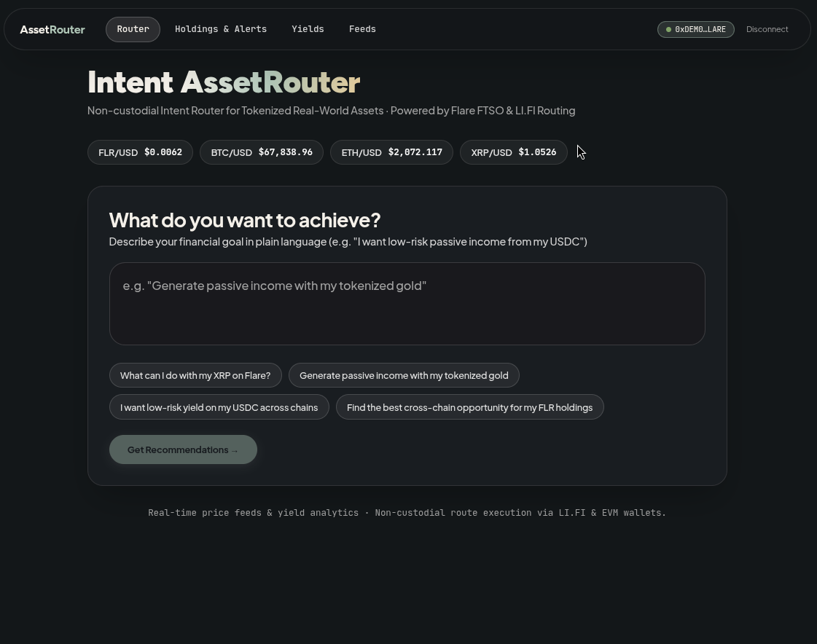The width and height of the screenshot is (817, 644).
Task: Click the AssetRouter logo in navbar
Action: click(x=52, y=30)
